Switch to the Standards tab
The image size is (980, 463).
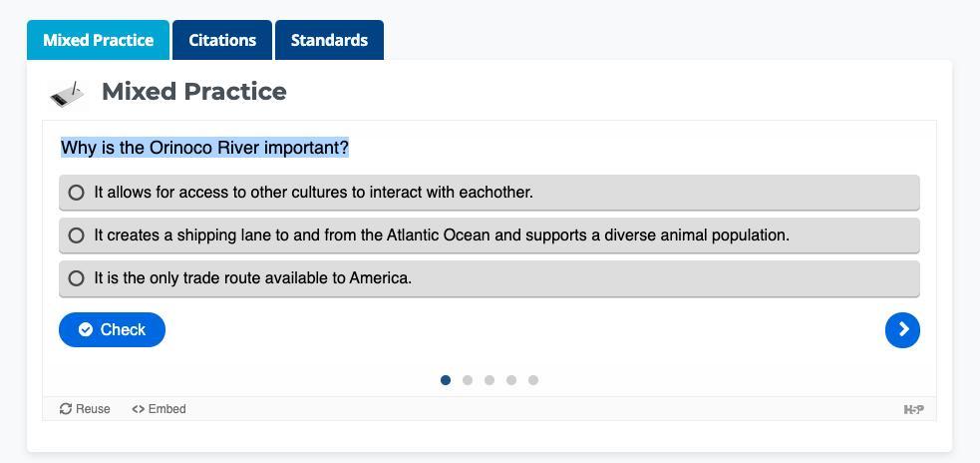329,40
